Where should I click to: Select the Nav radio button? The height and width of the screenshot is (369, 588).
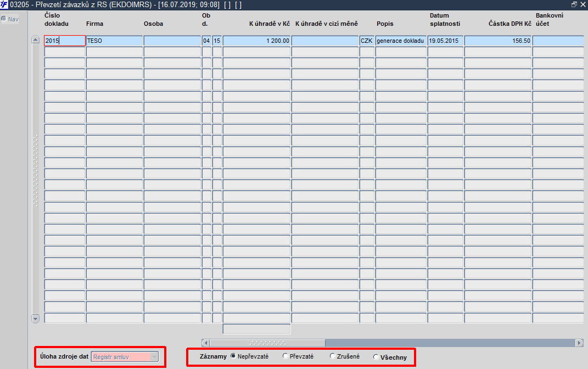click(x=4, y=19)
